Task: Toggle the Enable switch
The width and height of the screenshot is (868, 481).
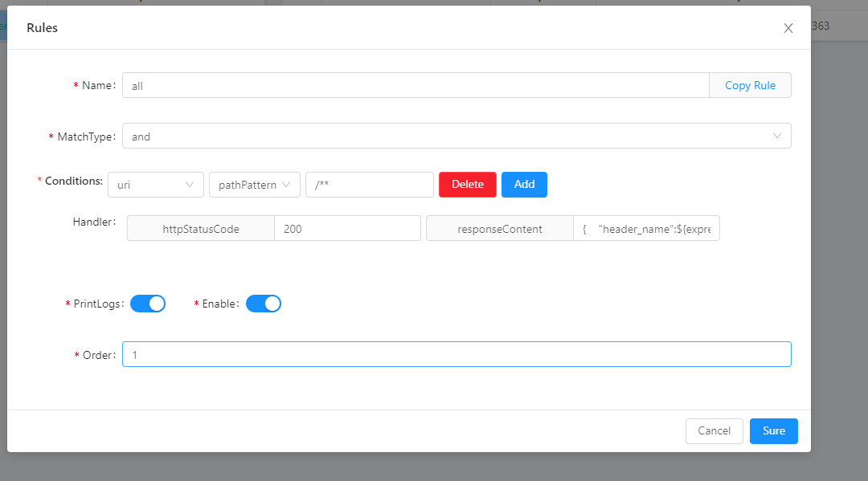Action: point(264,304)
